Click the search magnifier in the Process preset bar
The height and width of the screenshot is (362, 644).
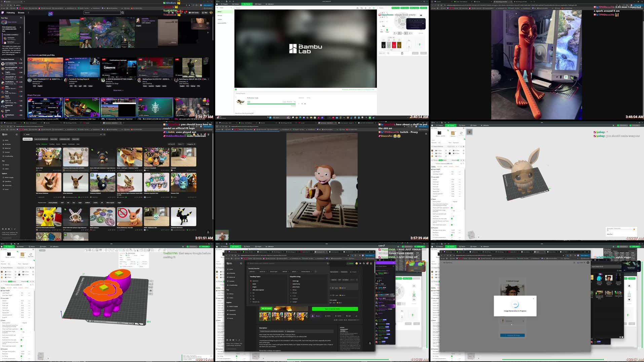pyautogui.click(x=33, y=285)
